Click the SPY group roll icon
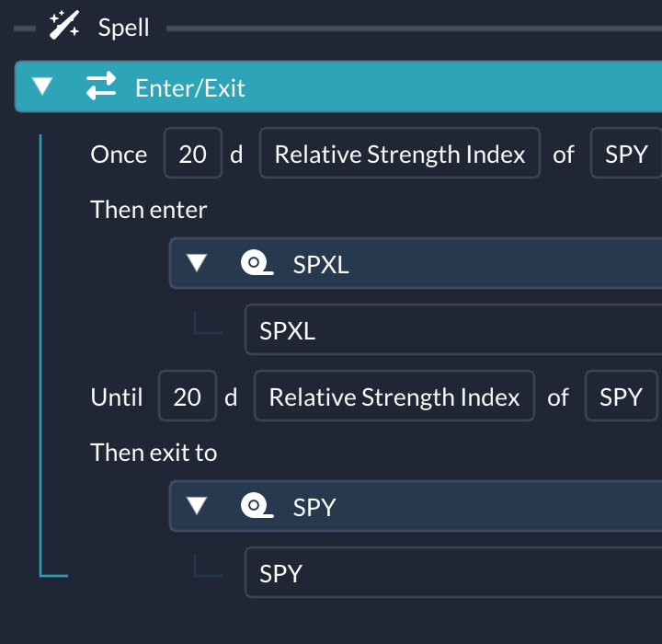This screenshot has height=644, width=662. tap(257, 505)
